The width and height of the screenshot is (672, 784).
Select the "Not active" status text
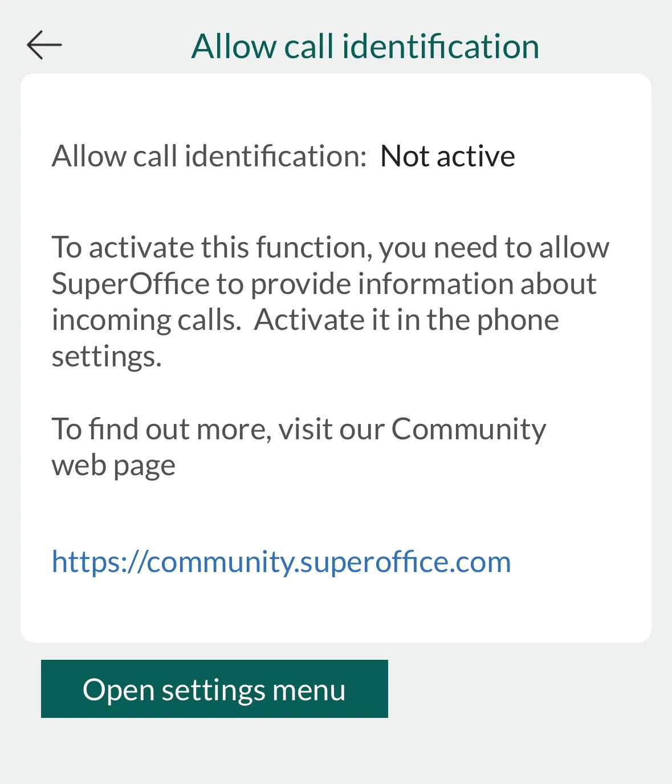447,156
